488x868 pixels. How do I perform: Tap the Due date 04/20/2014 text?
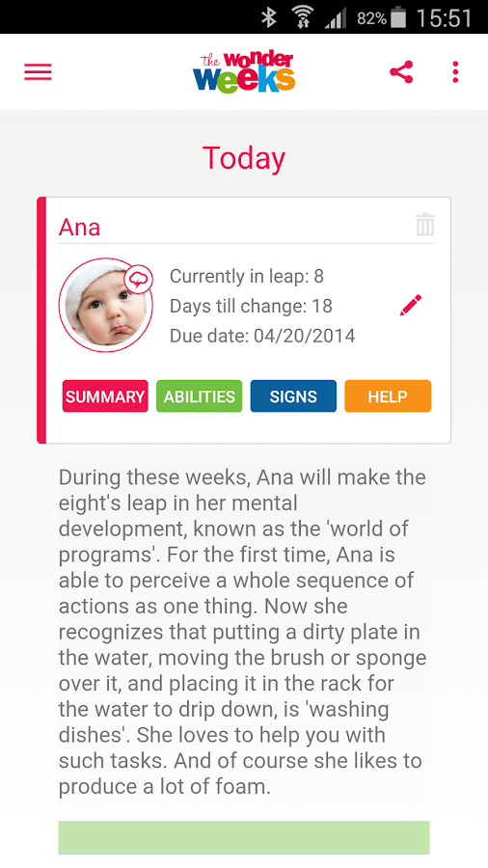(x=262, y=336)
